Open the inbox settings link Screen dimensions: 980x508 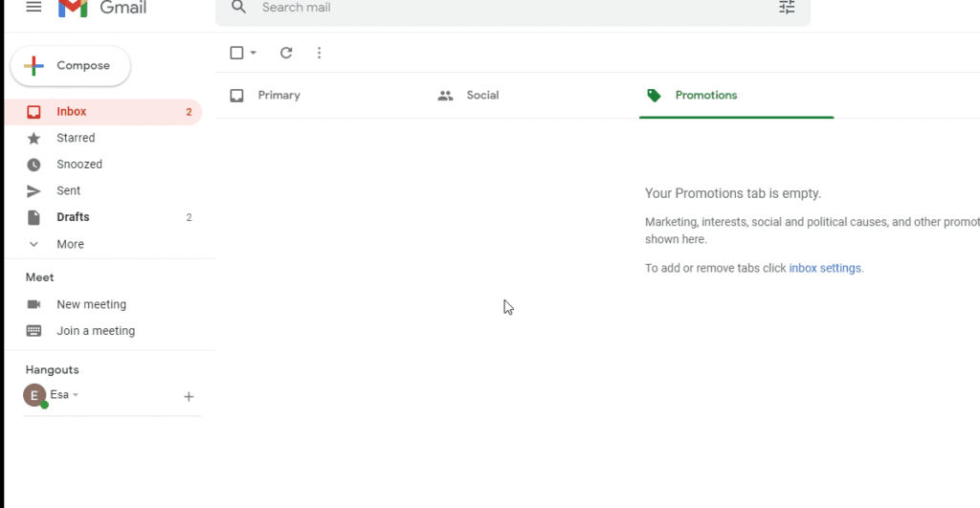[825, 268]
